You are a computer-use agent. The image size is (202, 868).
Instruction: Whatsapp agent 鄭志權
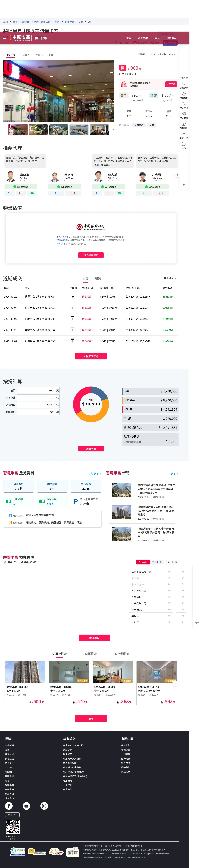coord(108,187)
